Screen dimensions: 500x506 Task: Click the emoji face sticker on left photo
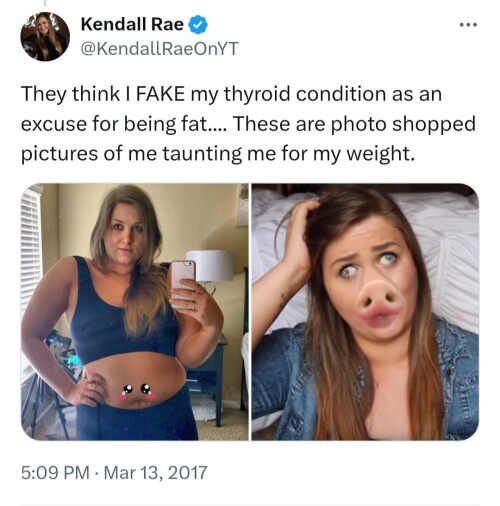click(x=137, y=391)
